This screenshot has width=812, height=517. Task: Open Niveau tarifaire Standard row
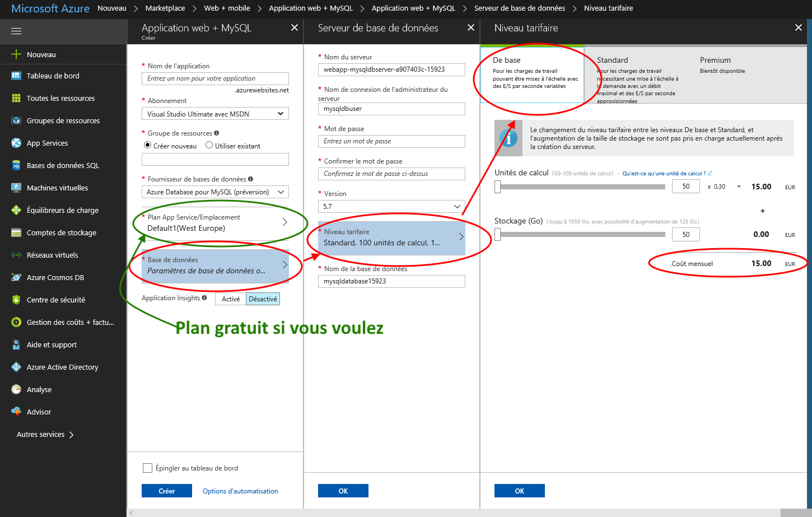[391, 238]
